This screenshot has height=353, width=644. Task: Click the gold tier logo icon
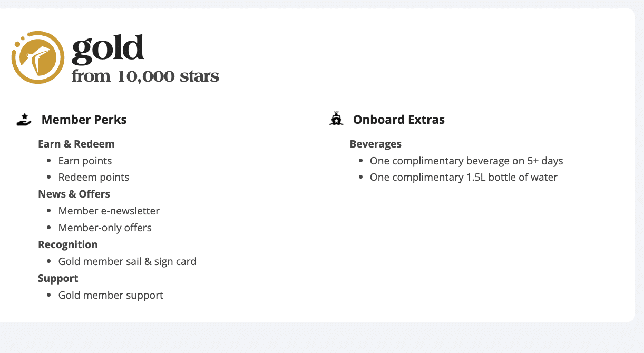point(37,57)
